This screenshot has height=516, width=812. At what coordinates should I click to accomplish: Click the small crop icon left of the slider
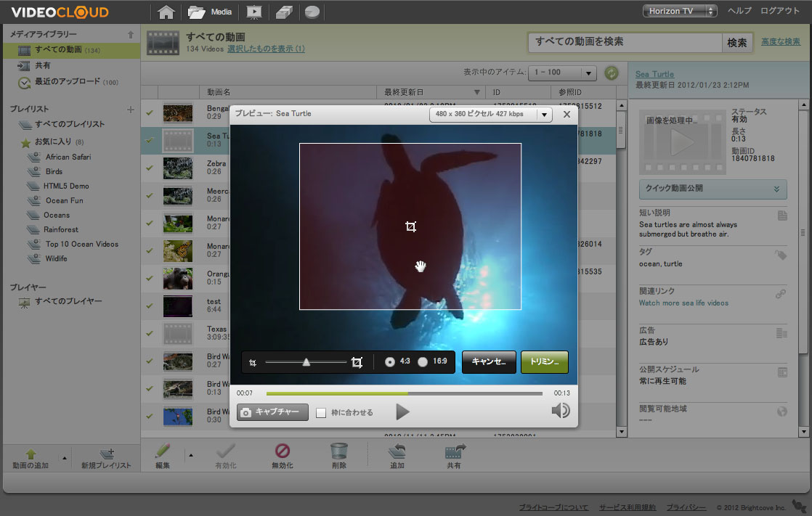click(x=253, y=362)
